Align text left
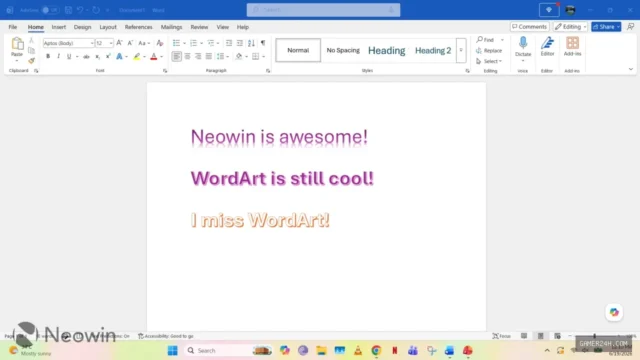This screenshot has width=640, height=360. tap(176, 56)
